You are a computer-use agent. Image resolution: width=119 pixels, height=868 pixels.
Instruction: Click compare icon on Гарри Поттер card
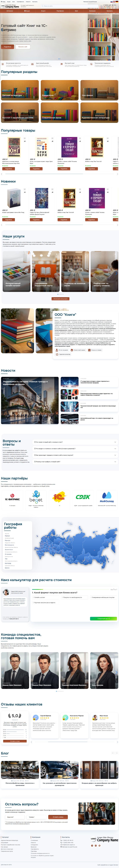(x=52, y=192)
